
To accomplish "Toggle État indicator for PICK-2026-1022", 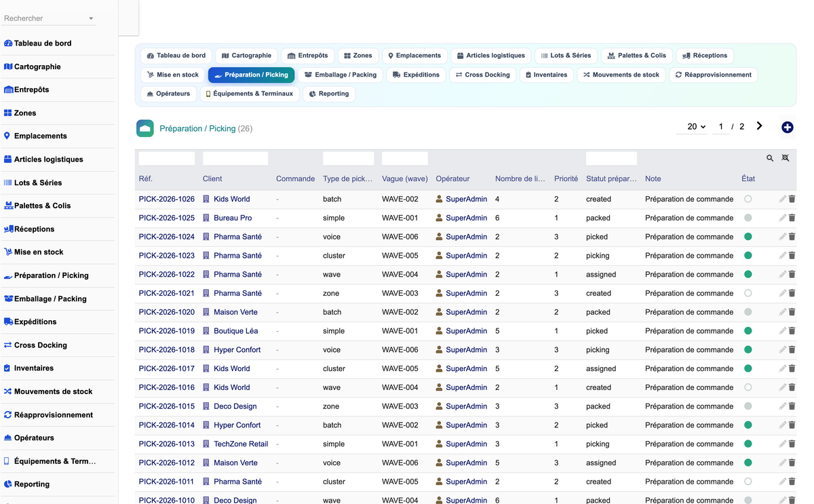I will click(x=748, y=275).
